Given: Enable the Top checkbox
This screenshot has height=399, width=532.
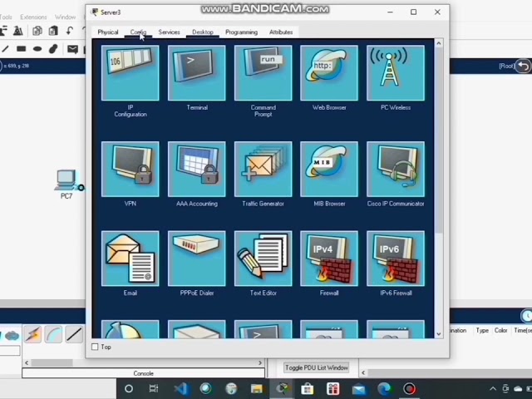Looking at the screenshot, I should [x=95, y=347].
